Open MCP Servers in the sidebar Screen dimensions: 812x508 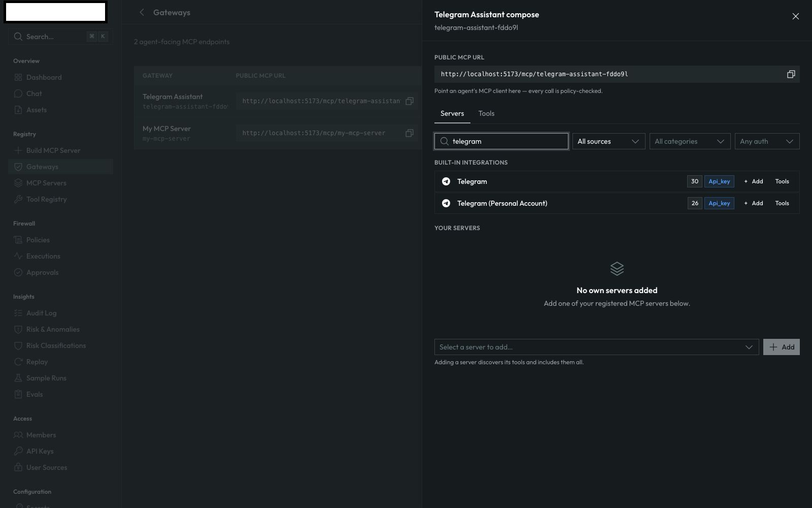(x=60, y=183)
